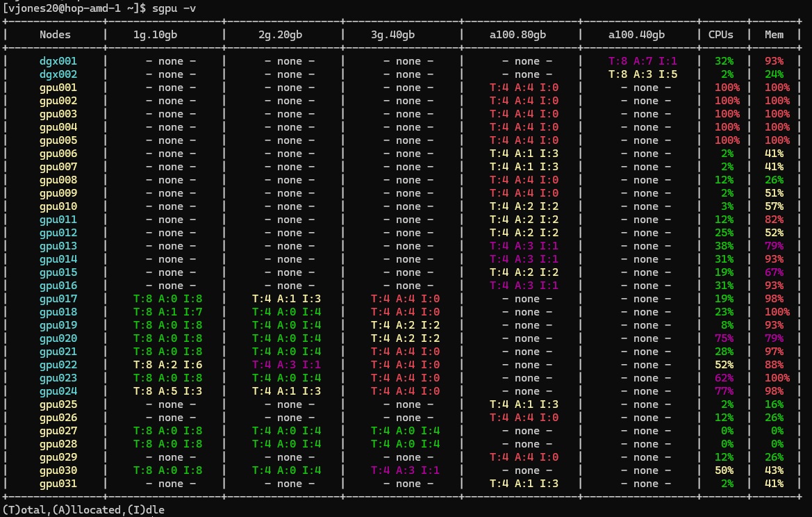This screenshot has height=517, width=812.
Task: Click gpu018's T:8 A:1 I:7 value
Action: (168, 313)
